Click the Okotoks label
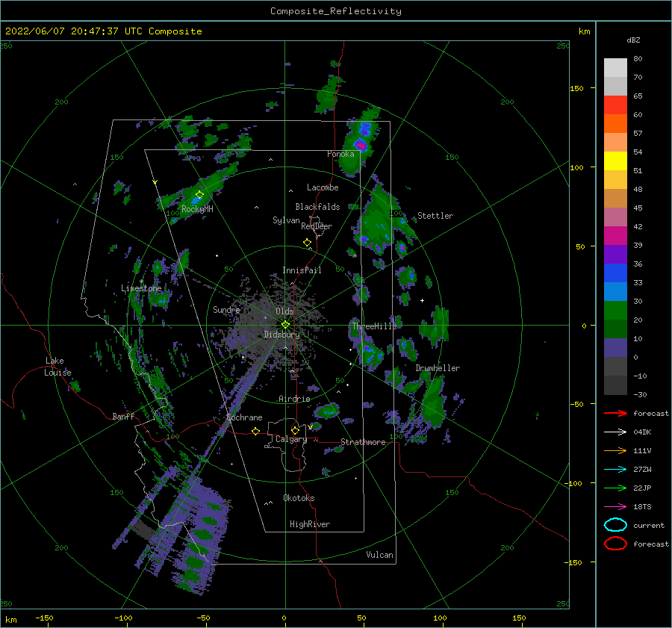This screenshot has width=672, height=628. coord(299,498)
